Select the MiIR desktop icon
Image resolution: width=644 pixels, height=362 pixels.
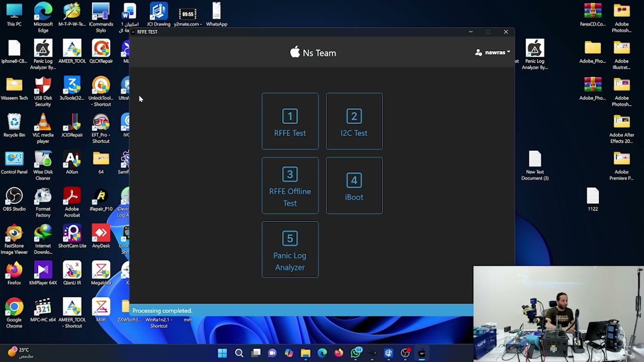[101, 311]
